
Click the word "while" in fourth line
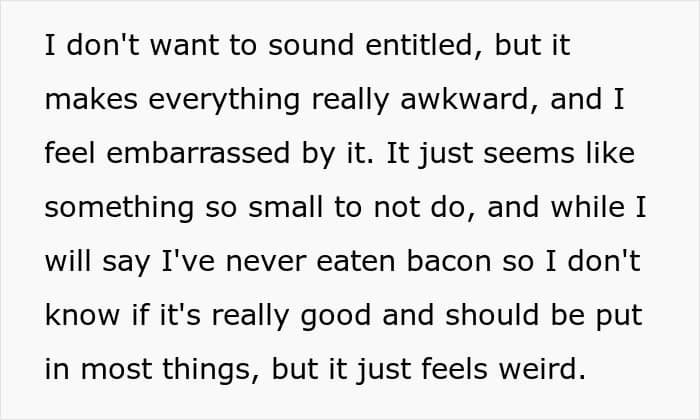(x=588, y=208)
